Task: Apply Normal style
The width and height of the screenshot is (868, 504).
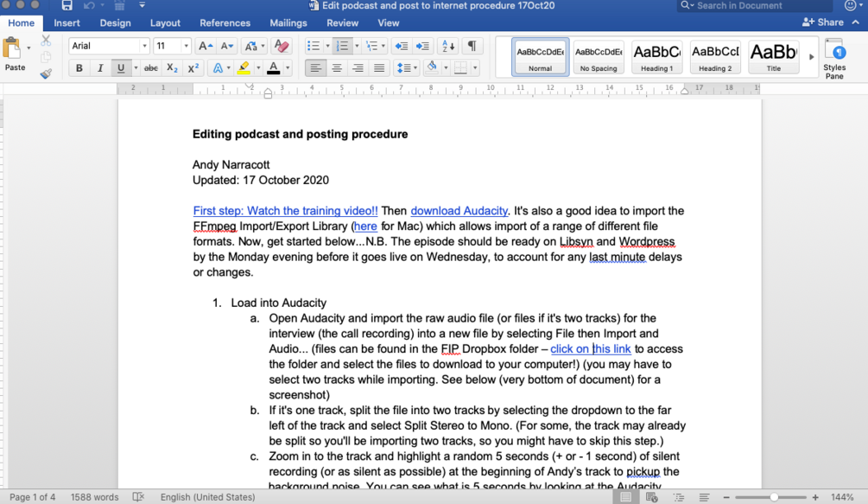Action: point(541,56)
